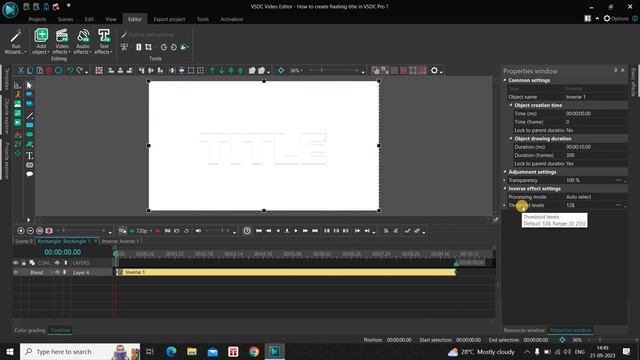The height and width of the screenshot is (360, 640).
Task: Open the Activation tab
Action: coord(231,19)
